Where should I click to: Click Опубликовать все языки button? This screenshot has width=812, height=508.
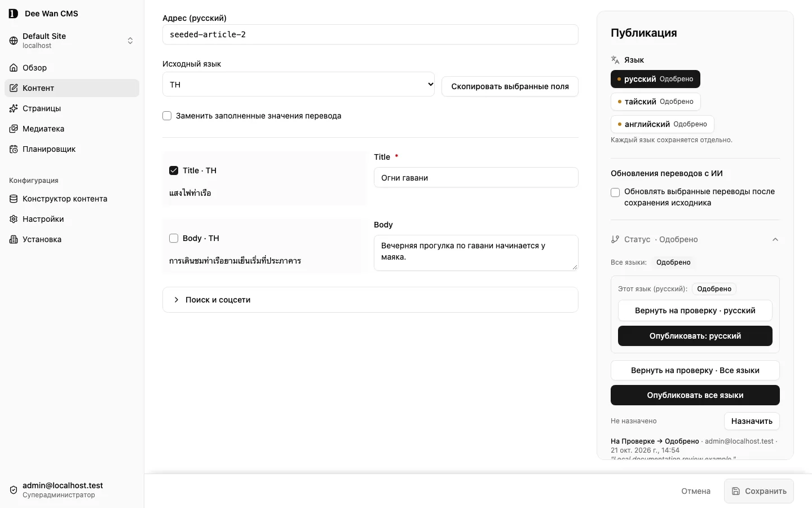pos(695,395)
